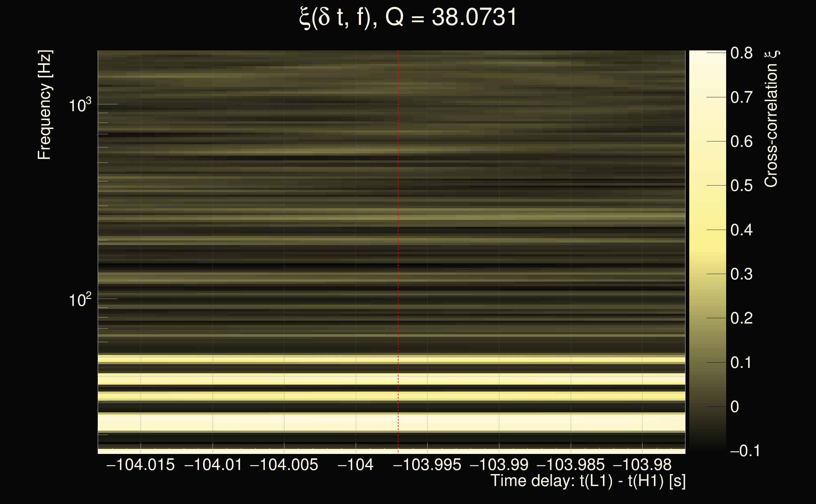The height and width of the screenshot is (504, 816).
Task: Click the -0.1 label at colorbar bottom
Action: pyautogui.click(x=745, y=451)
